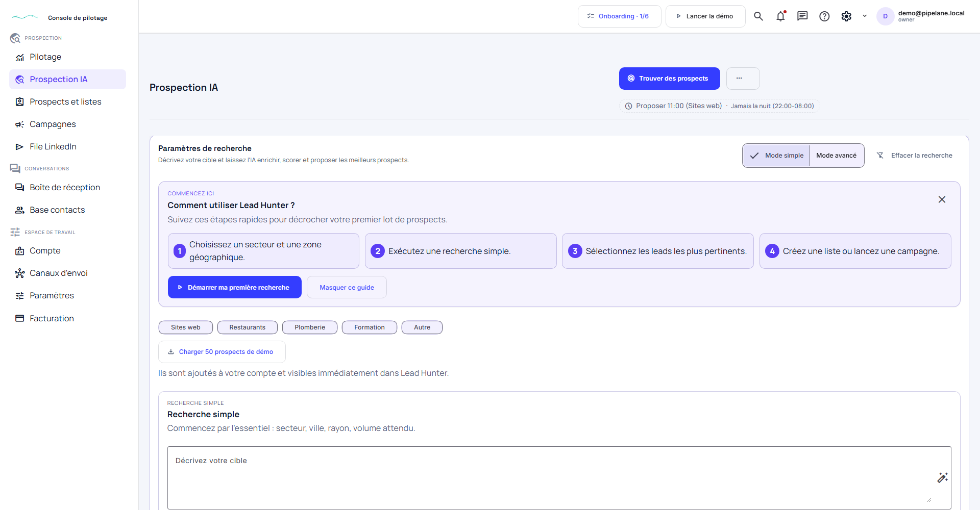Image resolution: width=980 pixels, height=510 pixels.
Task: Click the user avatar D icon
Action: (885, 16)
